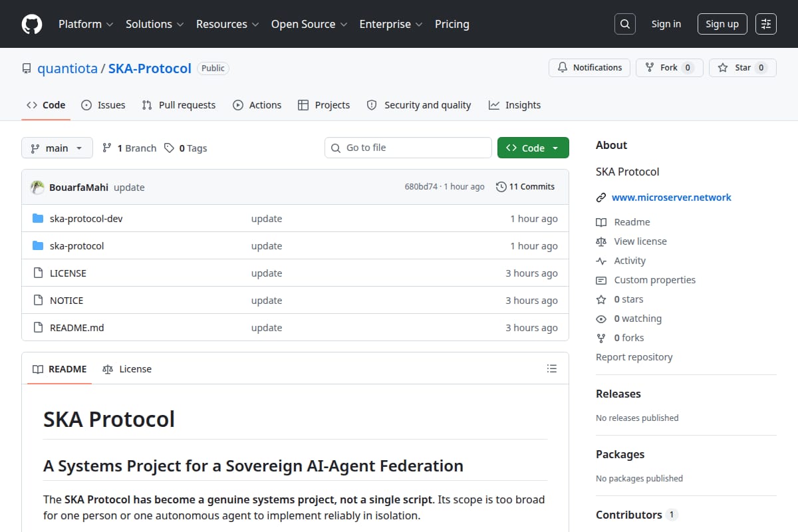The height and width of the screenshot is (532, 798).
Task: Focus the Go to file search field
Action: pos(408,148)
